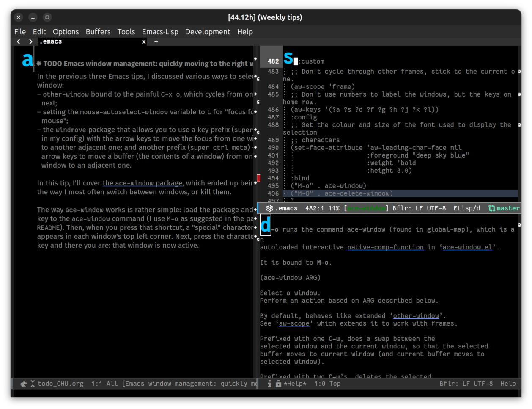Click ':height 3.0)' on line 493
The image size is (532, 409).
click(389, 171)
